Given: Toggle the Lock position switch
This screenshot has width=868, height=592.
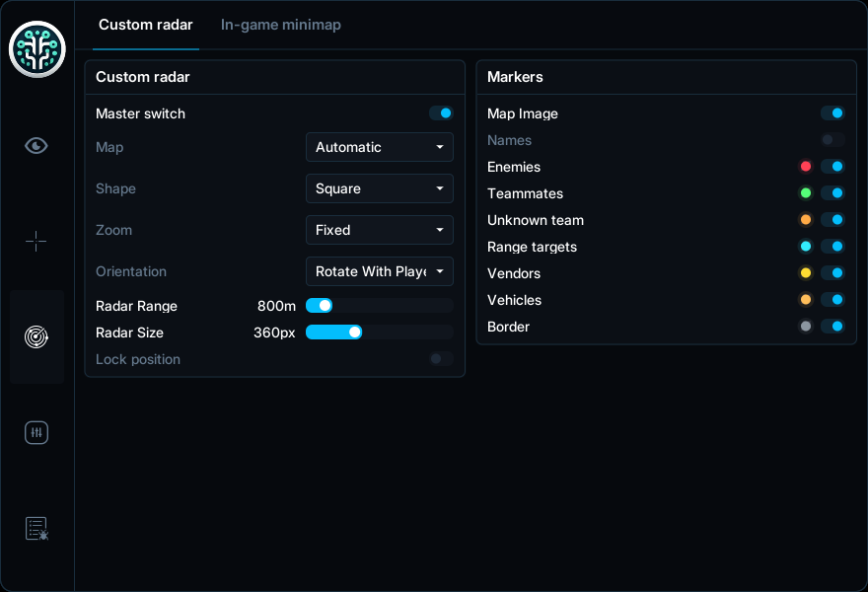Looking at the screenshot, I should [441, 359].
